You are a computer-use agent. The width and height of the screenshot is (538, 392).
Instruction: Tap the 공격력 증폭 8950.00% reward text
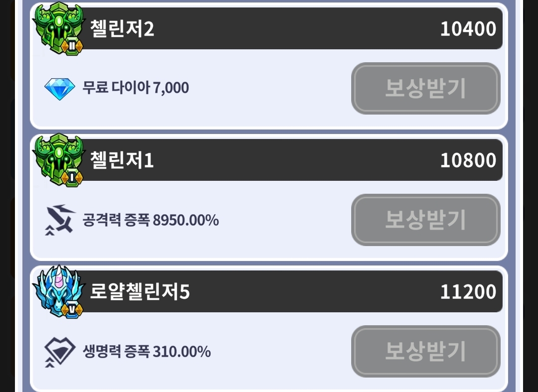pos(150,220)
